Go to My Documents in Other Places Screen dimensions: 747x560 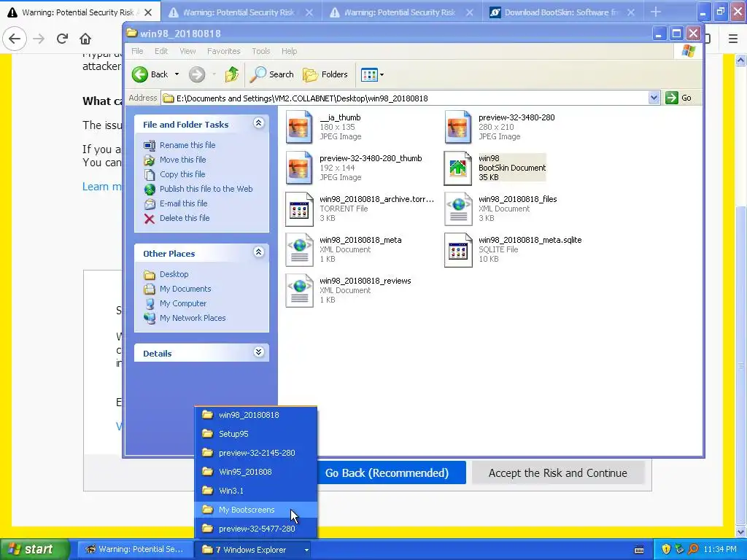[178, 289]
